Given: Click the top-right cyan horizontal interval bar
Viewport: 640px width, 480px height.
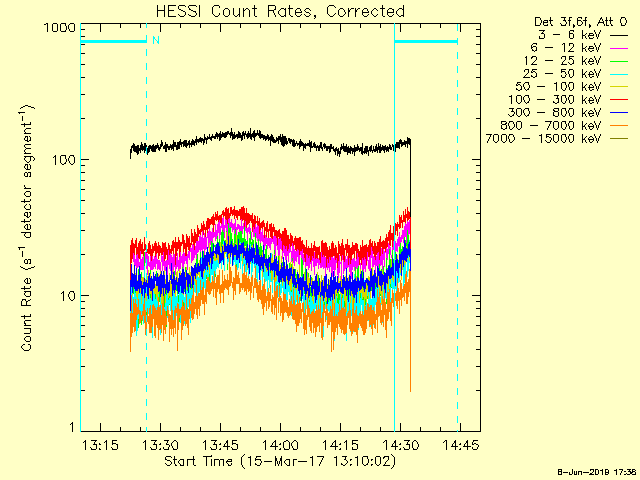Looking at the screenshot, I should 426,41.
